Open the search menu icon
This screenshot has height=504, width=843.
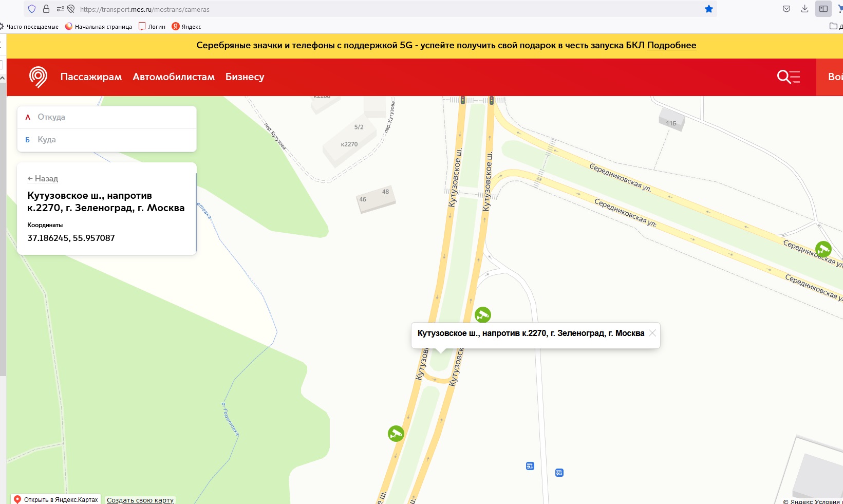pos(788,77)
